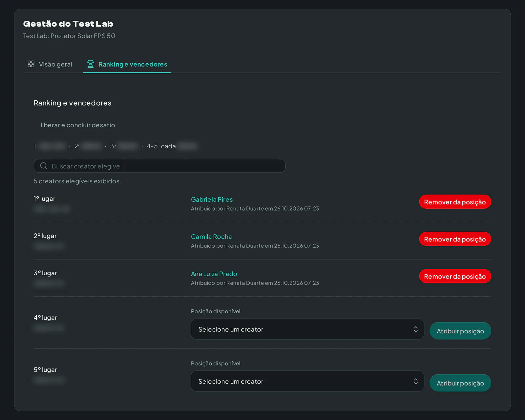This screenshot has width=525, height=420.
Task: Click the grid icon beside Visão geral
Action: tap(31, 64)
